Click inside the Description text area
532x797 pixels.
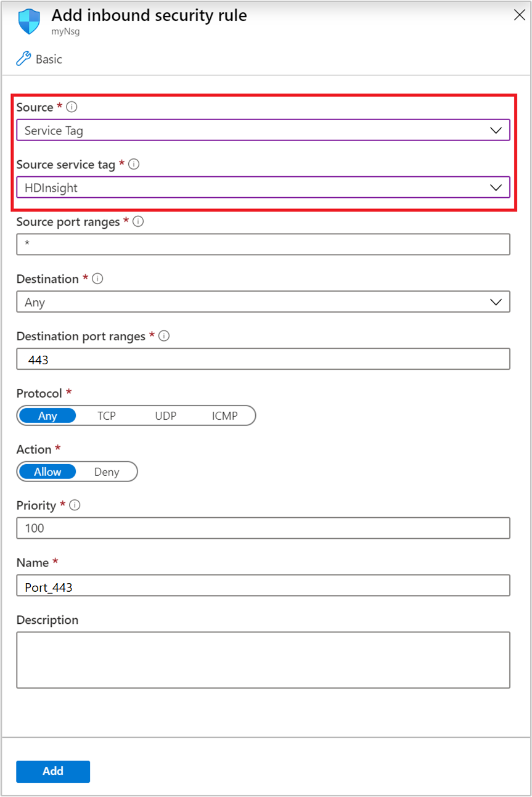(x=263, y=660)
